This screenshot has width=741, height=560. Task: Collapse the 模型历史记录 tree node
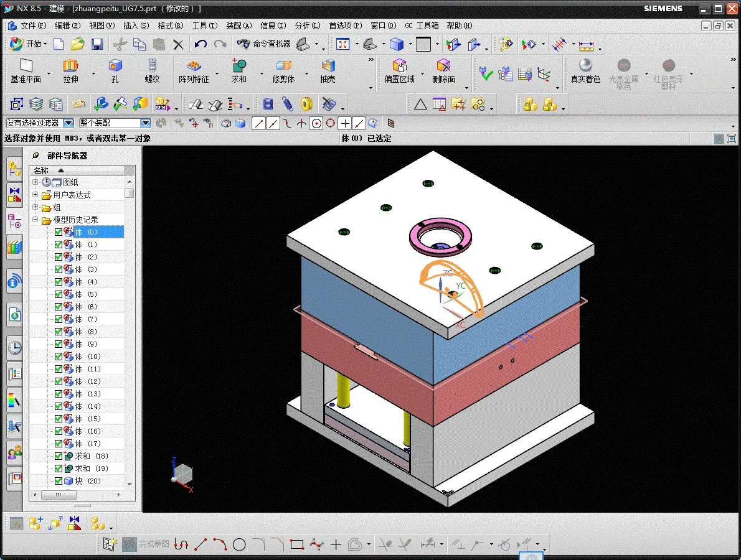coord(35,220)
